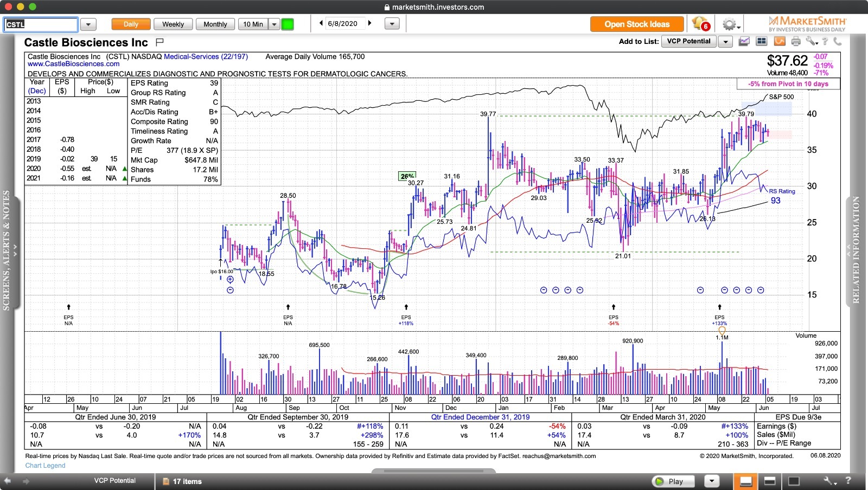Toggle the green real-time indicator square
The image size is (868, 490).
tap(288, 24)
